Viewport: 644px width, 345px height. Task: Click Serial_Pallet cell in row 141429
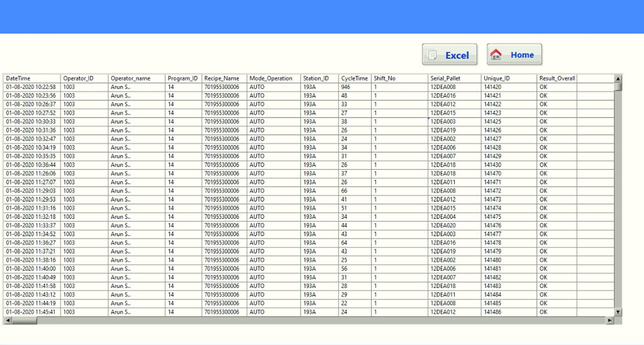455,156
